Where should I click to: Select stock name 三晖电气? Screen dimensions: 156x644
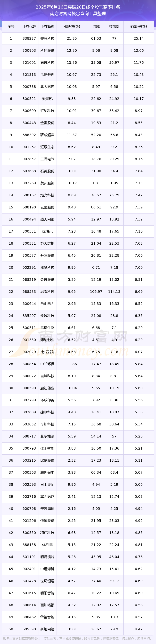(x=47, y=159)
